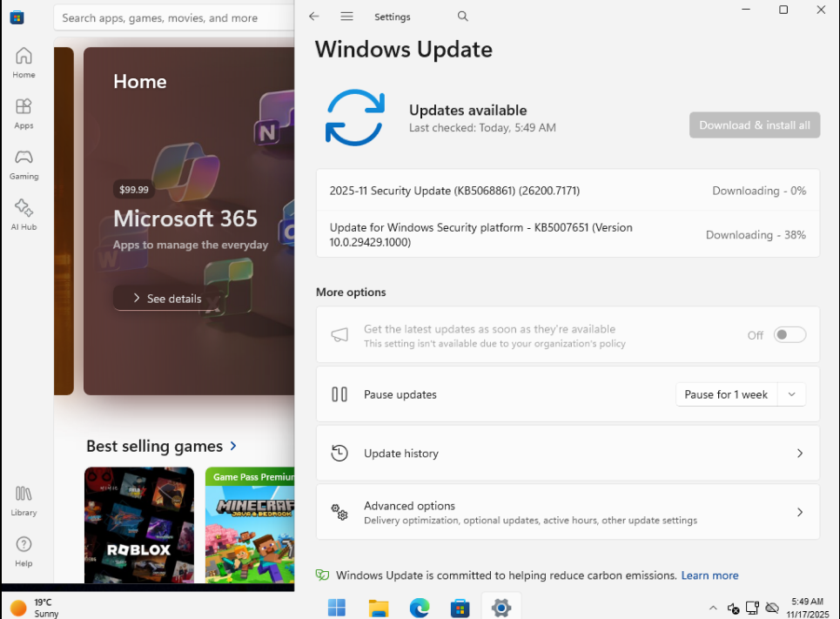This screenshot has width=840, height=619.
Task: Click Download & install all button
Action: (755, 124)
